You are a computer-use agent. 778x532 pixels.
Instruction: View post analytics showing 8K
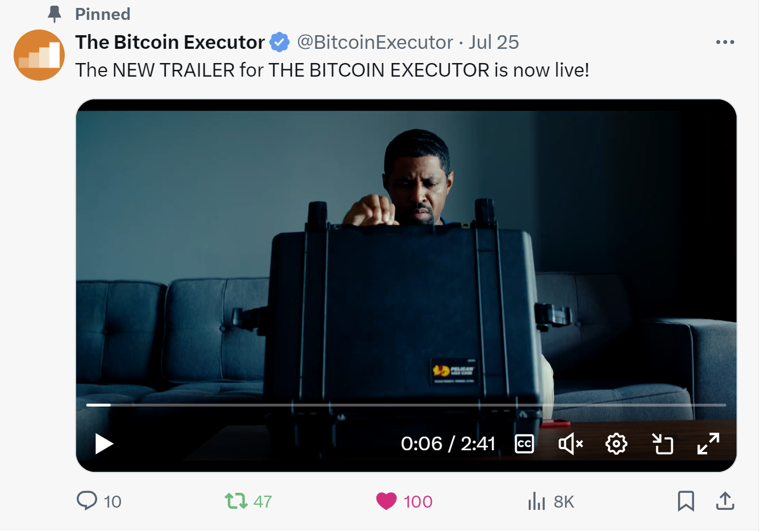[537, 501]
